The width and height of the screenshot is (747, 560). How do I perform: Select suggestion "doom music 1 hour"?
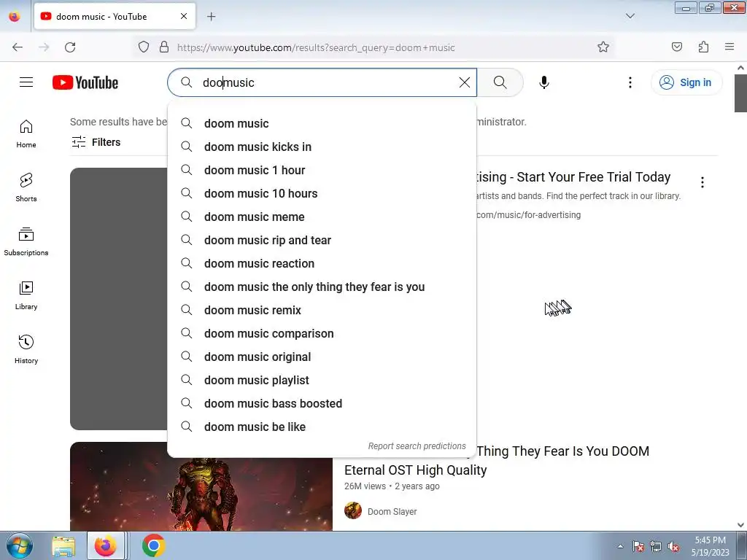322,170
